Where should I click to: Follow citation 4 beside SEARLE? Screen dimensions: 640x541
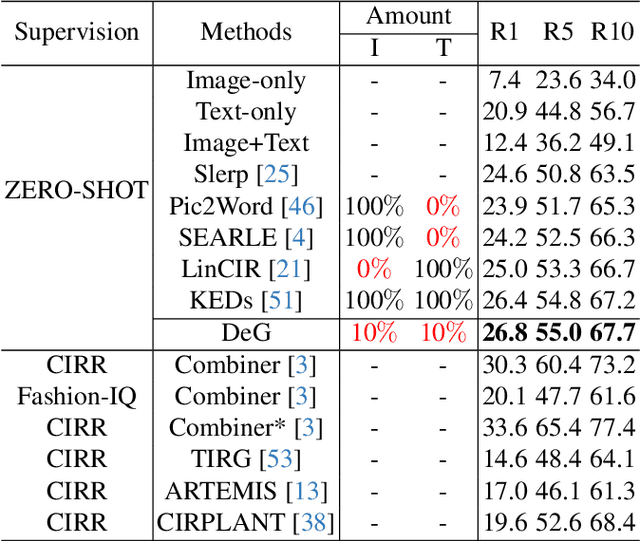pyautogui.click(x=297, y=238)
